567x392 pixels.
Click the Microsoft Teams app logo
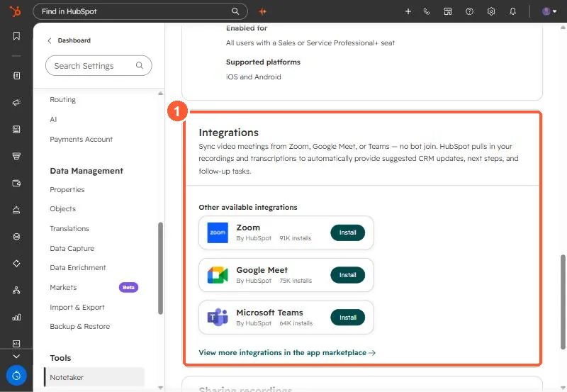pos(218,318)
